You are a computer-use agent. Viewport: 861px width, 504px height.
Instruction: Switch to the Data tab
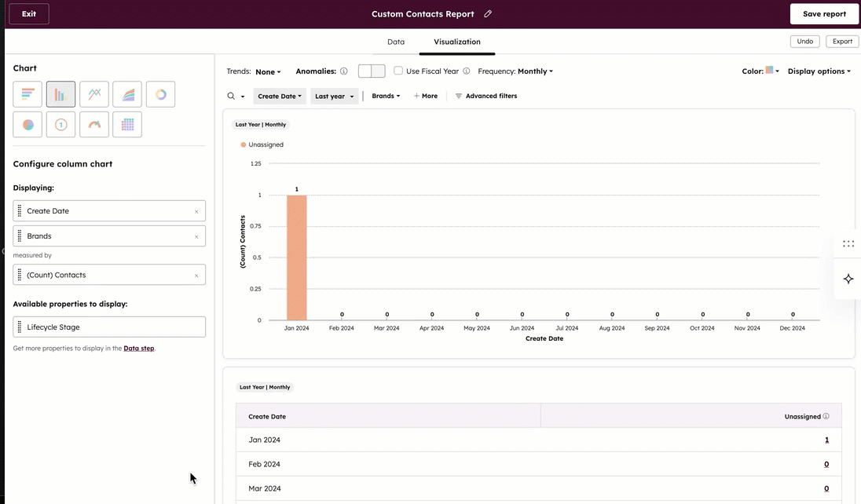395,42
